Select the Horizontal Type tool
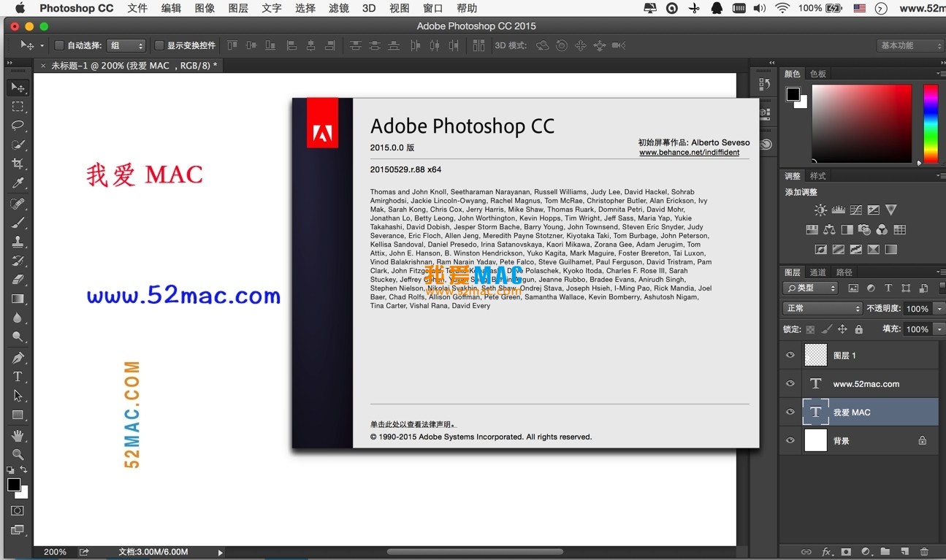The image size is (946, 560). tap(18, 377)
